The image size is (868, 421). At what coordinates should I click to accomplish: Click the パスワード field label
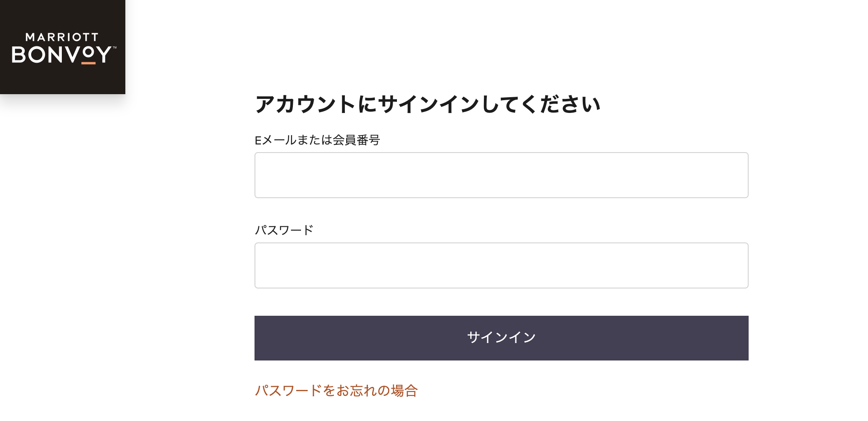pos(284,230)
